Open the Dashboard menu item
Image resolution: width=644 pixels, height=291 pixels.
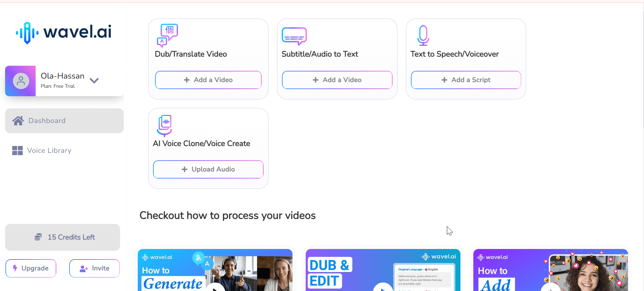(64, 121)
